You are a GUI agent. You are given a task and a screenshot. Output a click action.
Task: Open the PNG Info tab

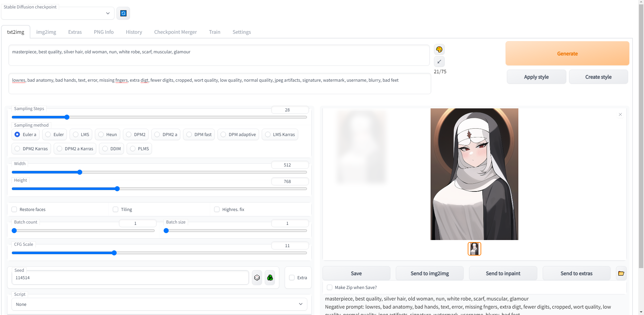click(104, 32)
